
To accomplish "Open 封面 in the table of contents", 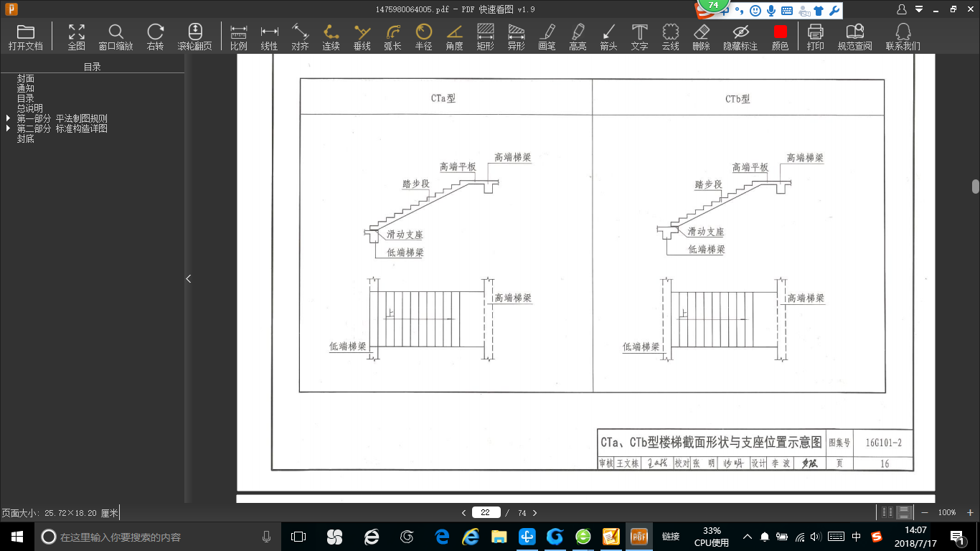I will pyautogui.click(x=26, y=78).
